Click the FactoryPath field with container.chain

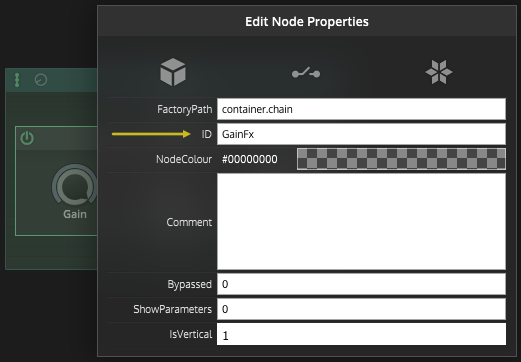[361, 109]
